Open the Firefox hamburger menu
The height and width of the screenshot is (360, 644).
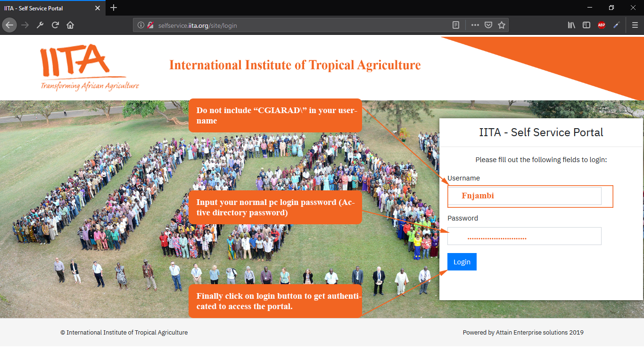tap(635, 25)
